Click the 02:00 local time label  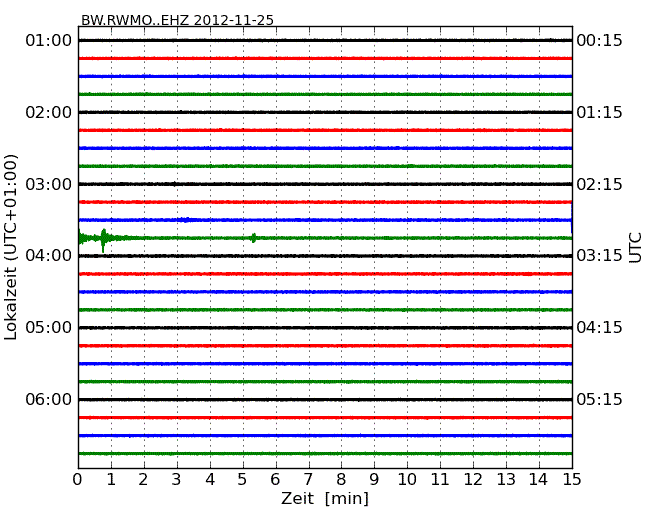click(x=49, y=112)
